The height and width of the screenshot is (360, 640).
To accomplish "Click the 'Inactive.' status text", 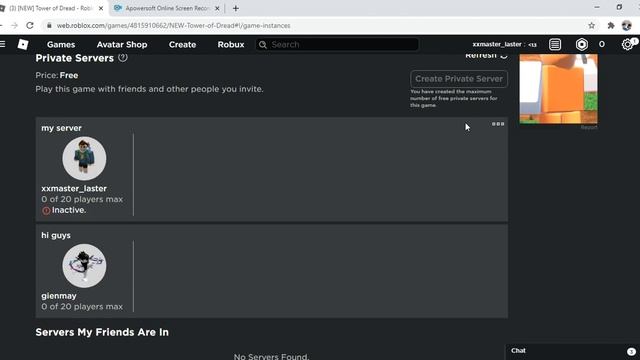I will click(x=69, y=210).
